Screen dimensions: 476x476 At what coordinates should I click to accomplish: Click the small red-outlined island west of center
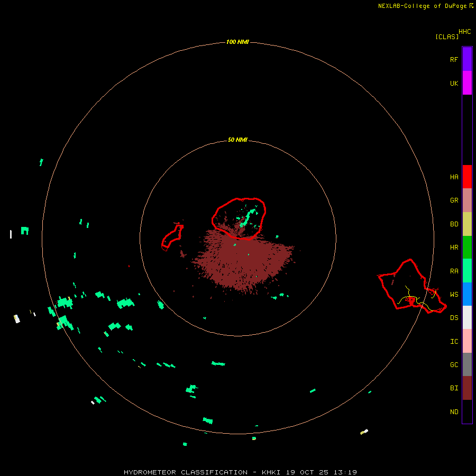(x=172, y=237)
